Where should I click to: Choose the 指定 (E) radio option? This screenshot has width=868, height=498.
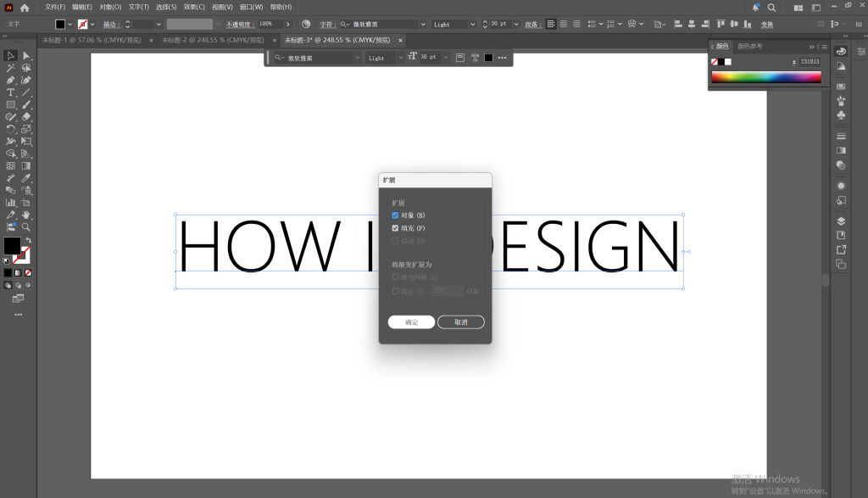395,291
